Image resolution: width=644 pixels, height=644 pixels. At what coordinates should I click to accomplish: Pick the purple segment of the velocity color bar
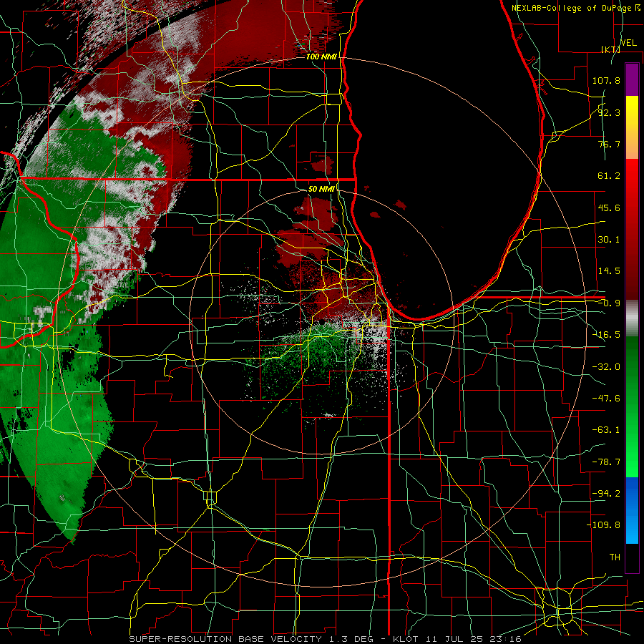[632, 79]
